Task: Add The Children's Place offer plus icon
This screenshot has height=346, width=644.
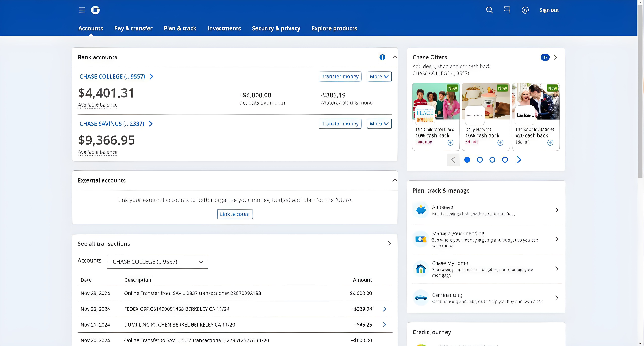Action: point(450,143)
